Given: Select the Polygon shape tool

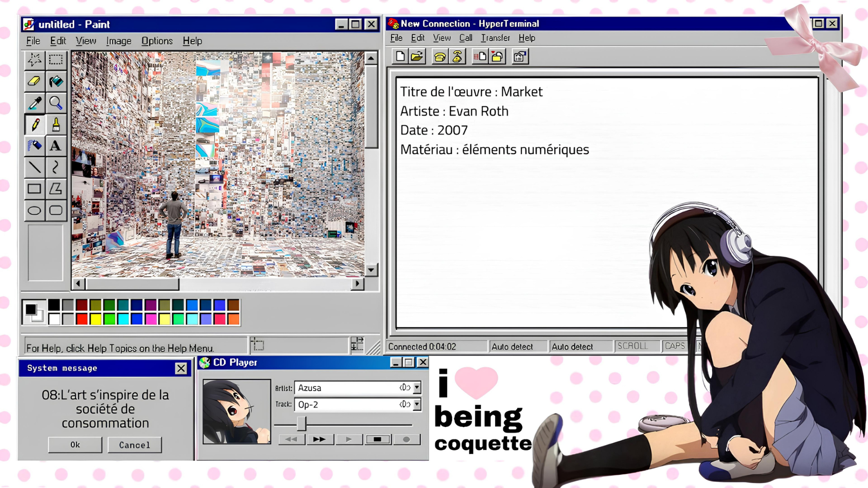Looking at the screenshot, I should (x=56, y=189).
